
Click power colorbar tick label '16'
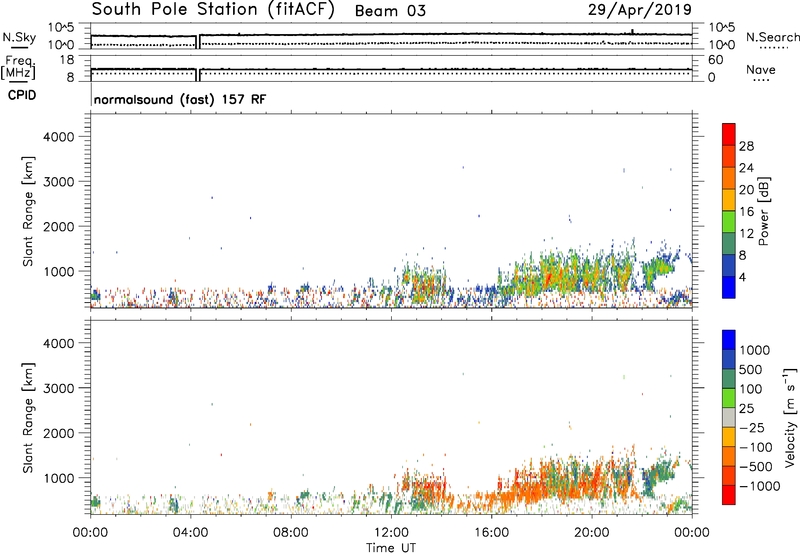click(746, 212)
